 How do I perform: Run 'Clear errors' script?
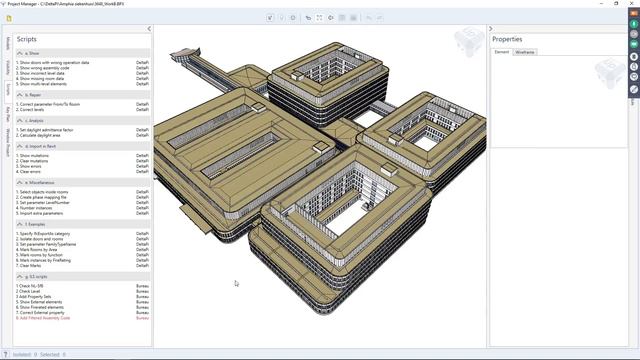[28, 171]
